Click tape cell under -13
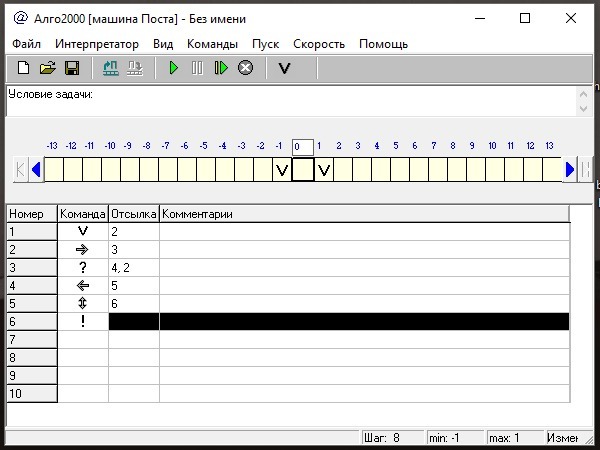Screen dimensions: 600x450 [54, 170]
